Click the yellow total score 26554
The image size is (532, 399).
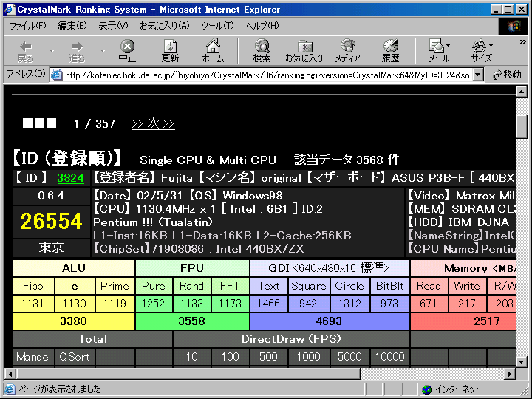coord(51,222)
